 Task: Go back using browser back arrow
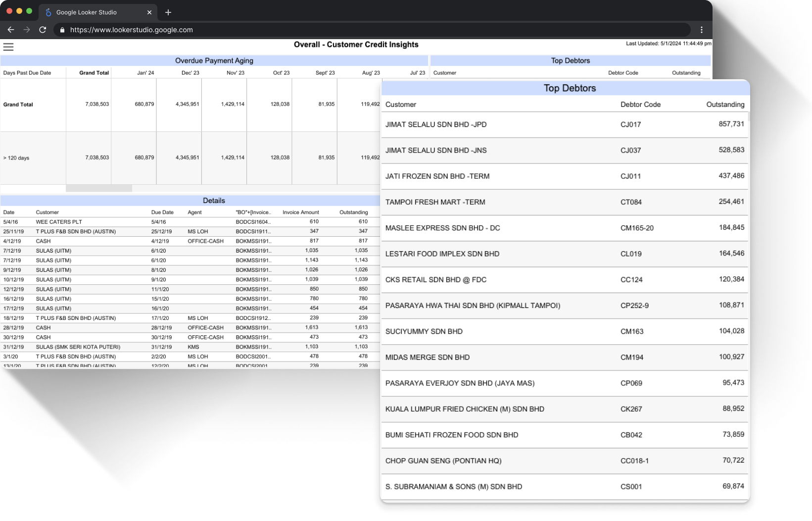click(11, 30)
